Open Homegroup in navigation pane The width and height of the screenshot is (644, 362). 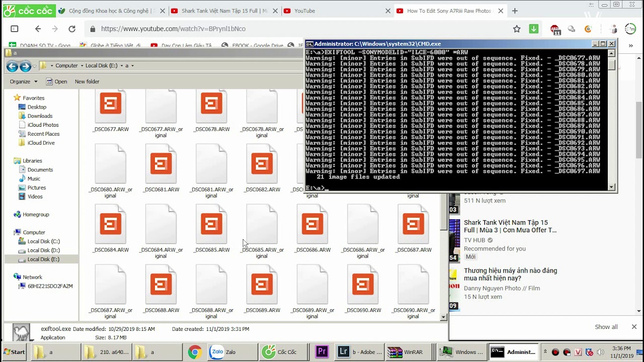point(36,215)
